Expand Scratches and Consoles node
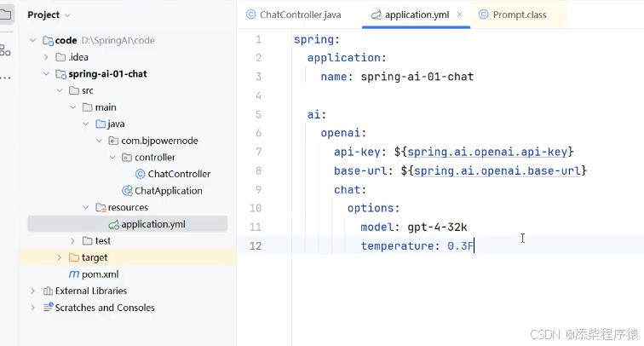 coord(33,308)
